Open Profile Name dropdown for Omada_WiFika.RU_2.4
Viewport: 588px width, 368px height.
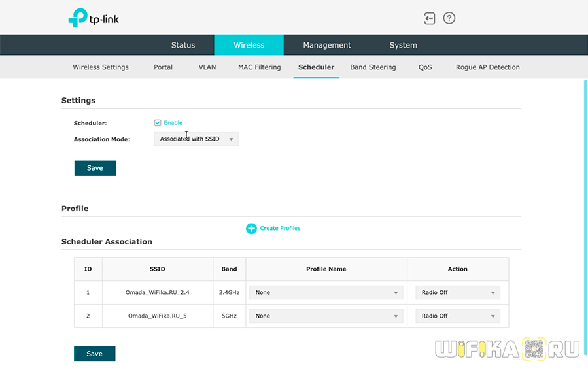(326, 293)
